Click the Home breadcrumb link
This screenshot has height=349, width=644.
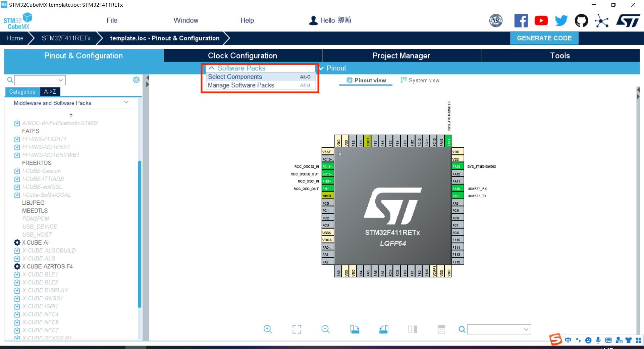[15, 38]
